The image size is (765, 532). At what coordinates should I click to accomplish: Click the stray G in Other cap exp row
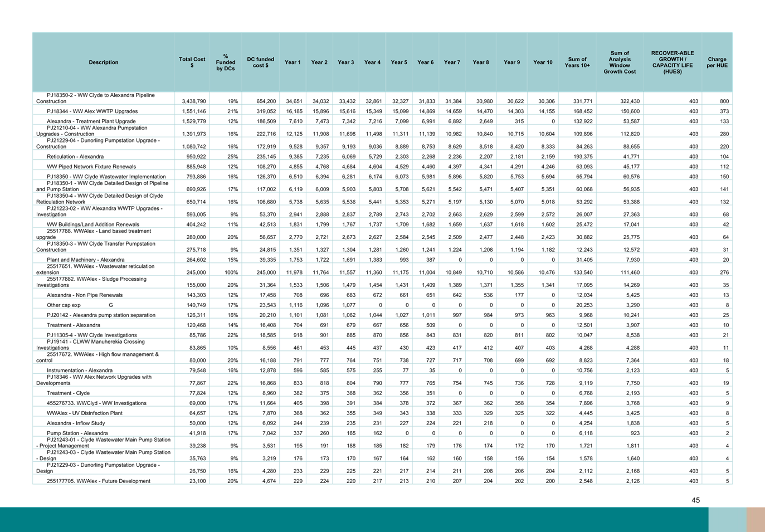click(111, 305)
